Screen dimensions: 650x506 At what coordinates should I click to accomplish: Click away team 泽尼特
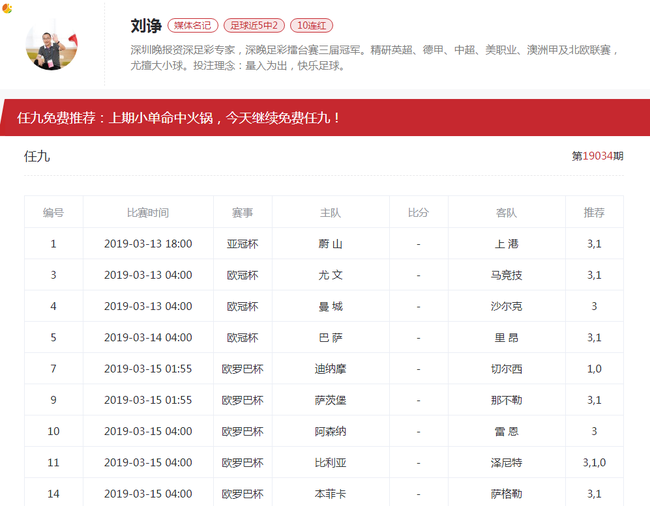(506, 462)
